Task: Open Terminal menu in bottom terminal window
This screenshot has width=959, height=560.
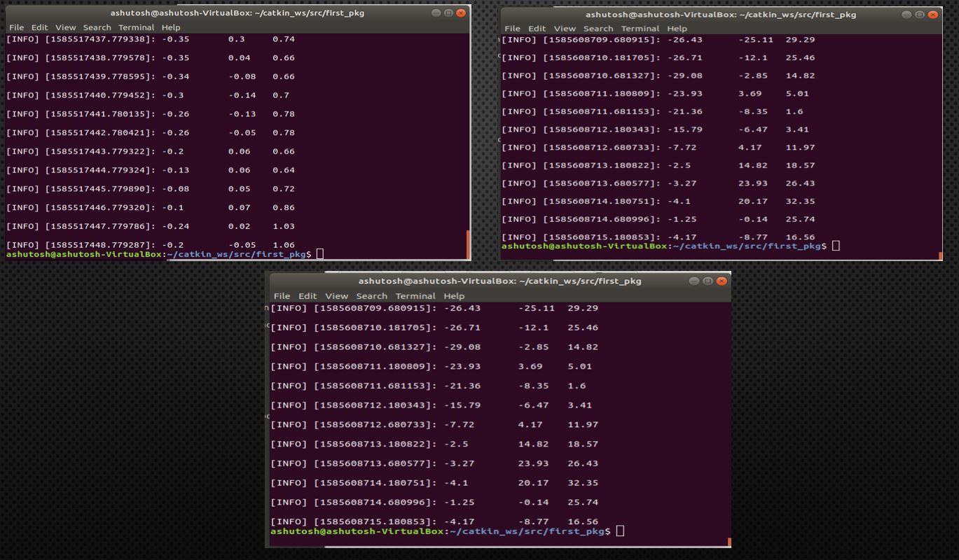Action: 415,296
